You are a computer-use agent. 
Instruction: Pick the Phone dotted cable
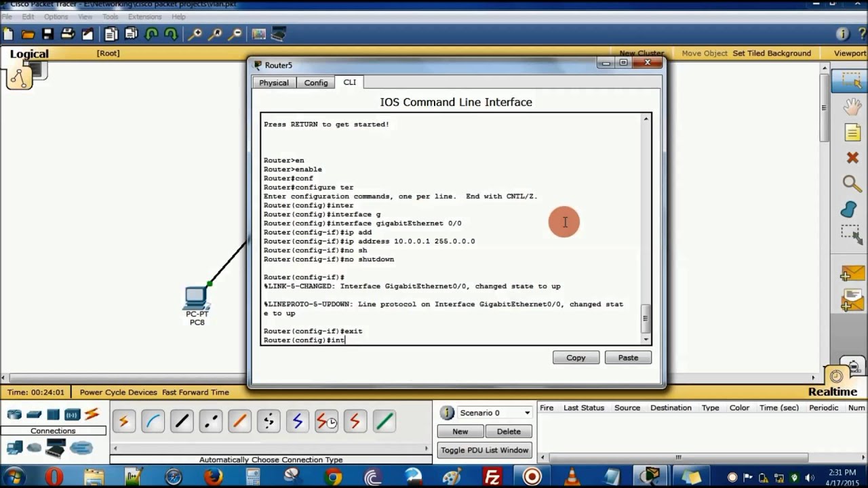click(x=269, y=422)
